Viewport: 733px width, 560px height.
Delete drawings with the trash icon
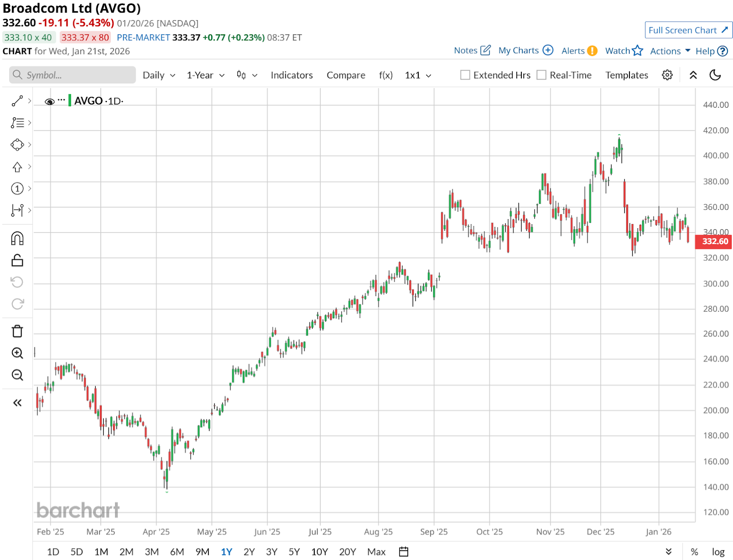point(17,331)
